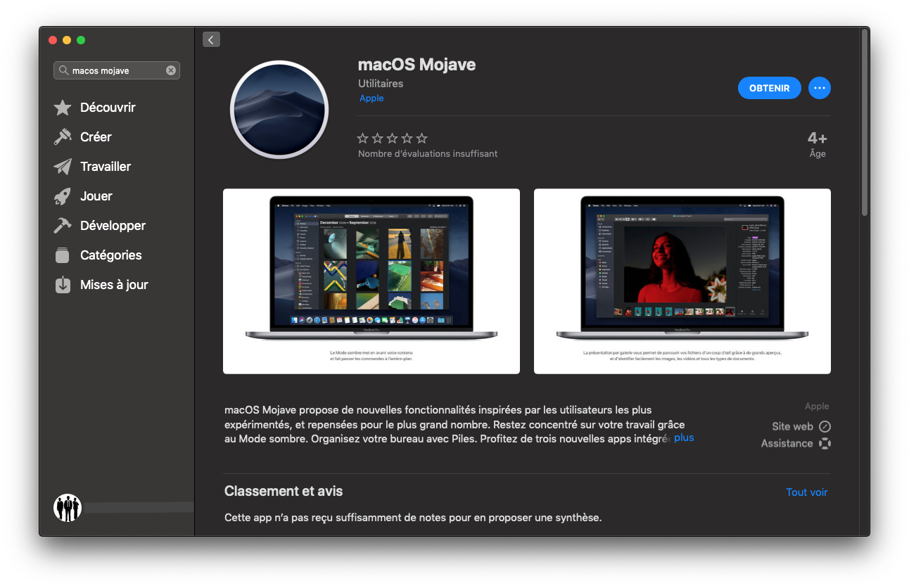Go back using the back arrow

point(211,39)
